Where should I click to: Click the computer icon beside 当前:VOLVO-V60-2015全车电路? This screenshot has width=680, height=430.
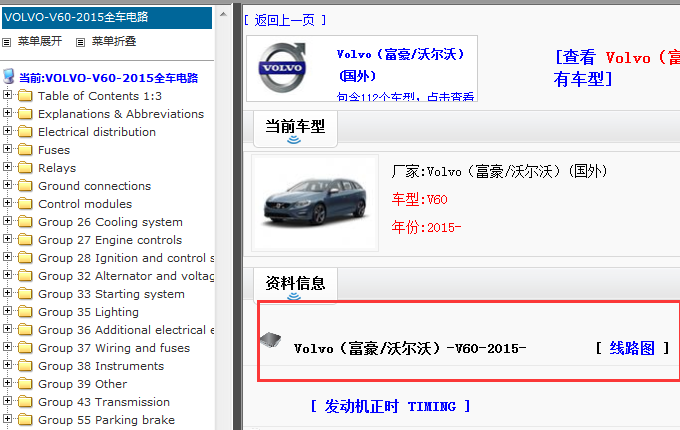point(9,77)
